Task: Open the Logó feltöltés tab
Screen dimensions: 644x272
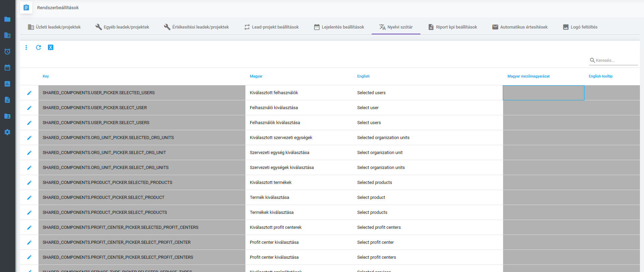Action: (580, 27)
